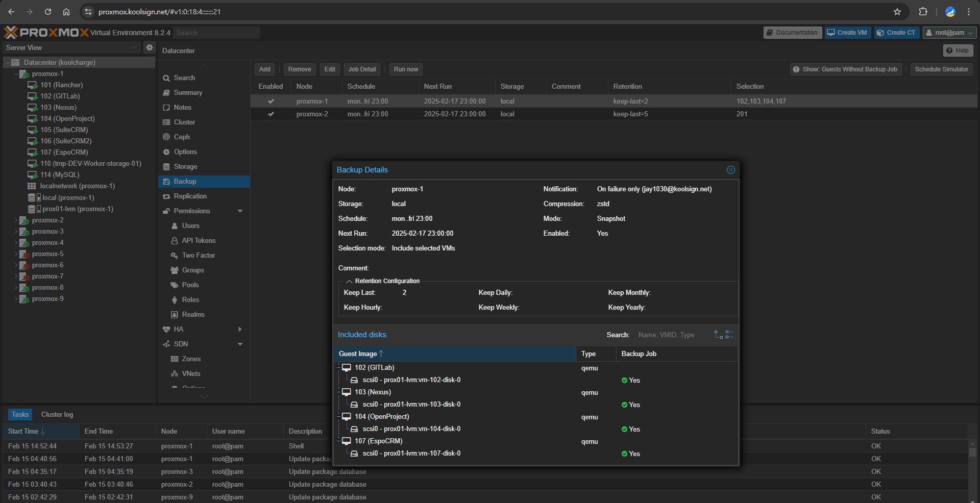Select VM 114 (MySQL) in the server tree
The height and width of the screenshot is (503, 980).
[x=60, y=174]
